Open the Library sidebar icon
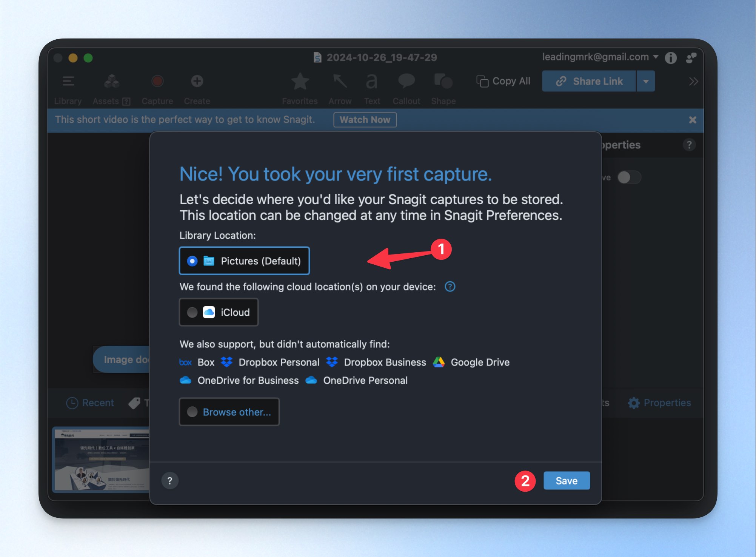Screen dimensions: 756x557 click(x=68, y=81)
